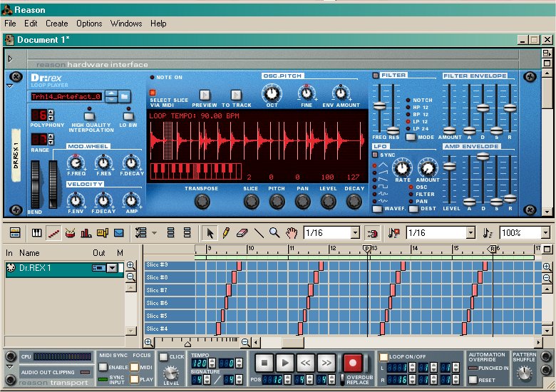
Task: Toggle Loop On/Off
Action: [383, 357]
